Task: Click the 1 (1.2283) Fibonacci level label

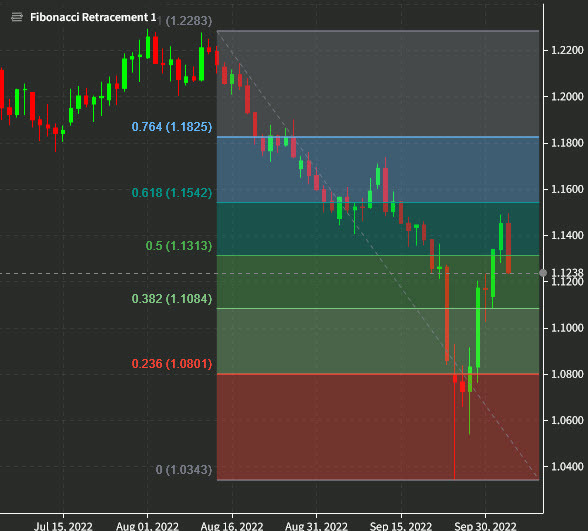Action: point(185,21)
